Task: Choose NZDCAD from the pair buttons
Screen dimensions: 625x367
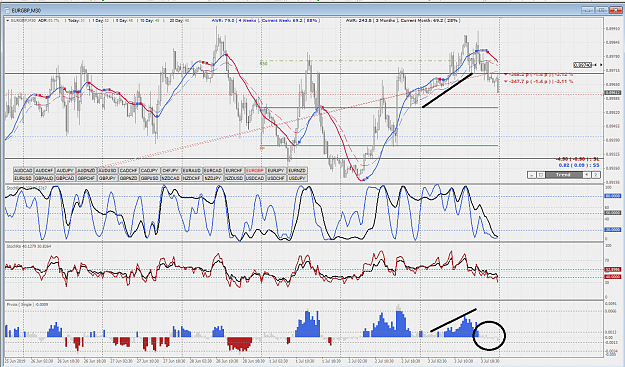Action: [x=171, y=178]
